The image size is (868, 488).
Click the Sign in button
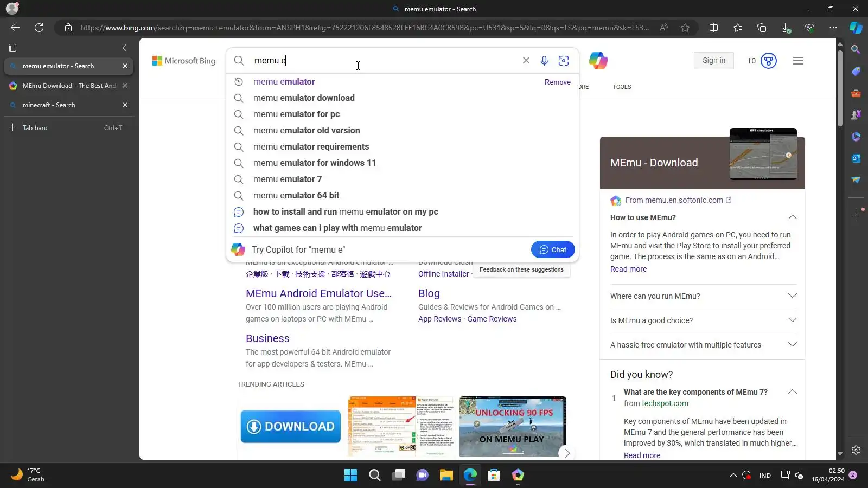pyautogui.click(x=714, y=61)
